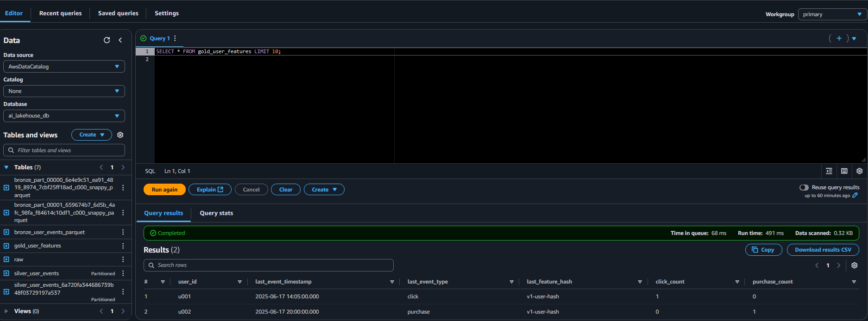Go to previous results page
Viewport: 868px width, 321px height.
(817, 265)
